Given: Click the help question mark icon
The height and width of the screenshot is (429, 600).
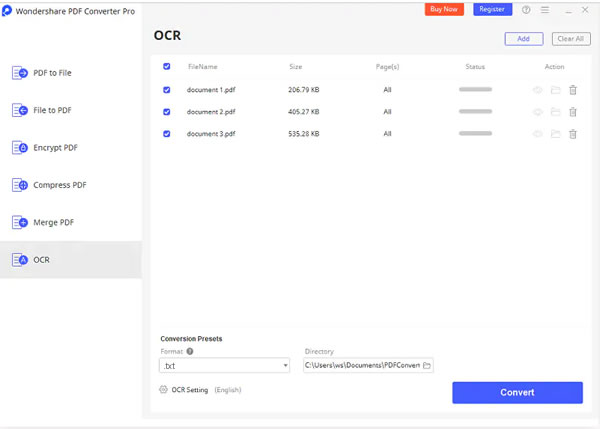Looking at the screenshot, I should (526, 10).
